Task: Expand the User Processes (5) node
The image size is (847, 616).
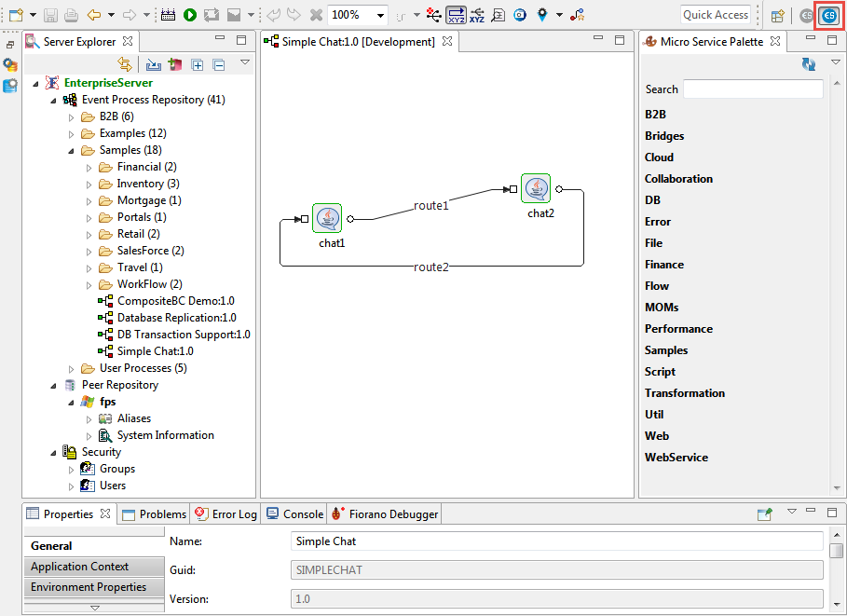Action: pyautogui.click(x=72, y=368)
